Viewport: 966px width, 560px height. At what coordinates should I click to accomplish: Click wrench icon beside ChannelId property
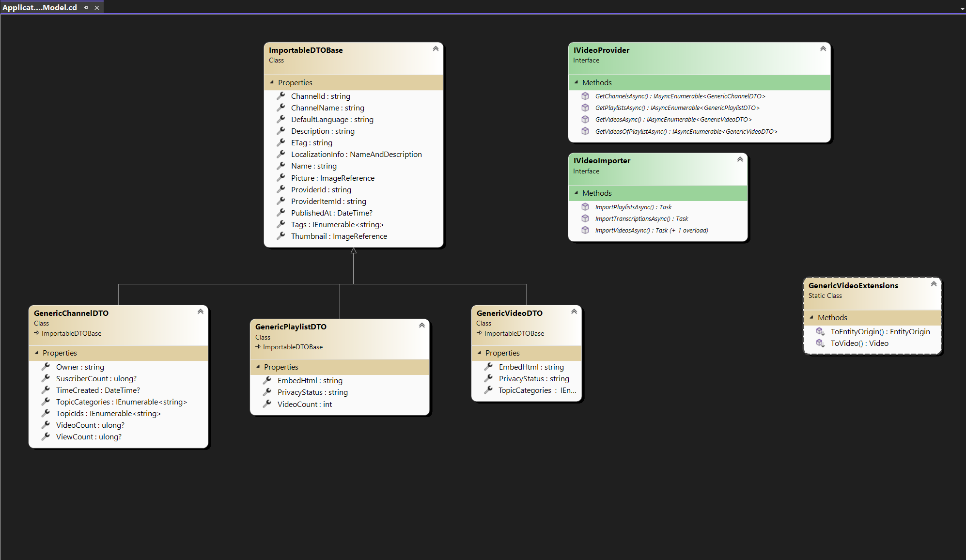click(280, 96)
